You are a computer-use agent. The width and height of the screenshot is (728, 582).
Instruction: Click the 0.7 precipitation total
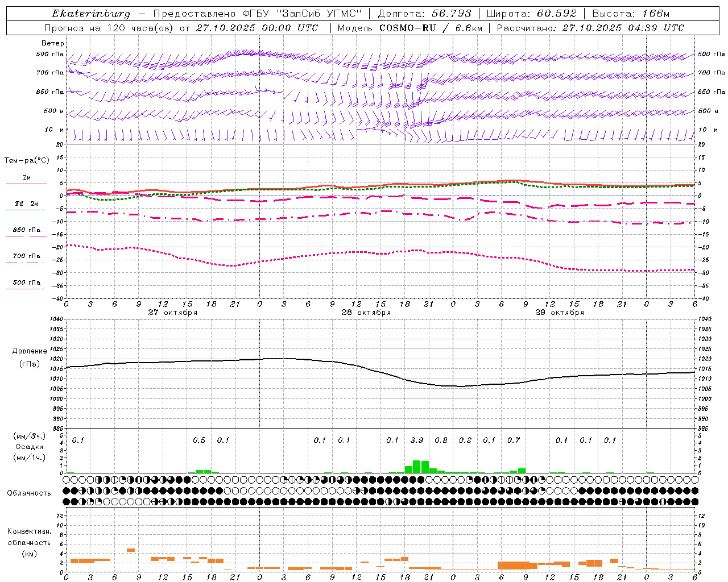click(x=514, y=440)
